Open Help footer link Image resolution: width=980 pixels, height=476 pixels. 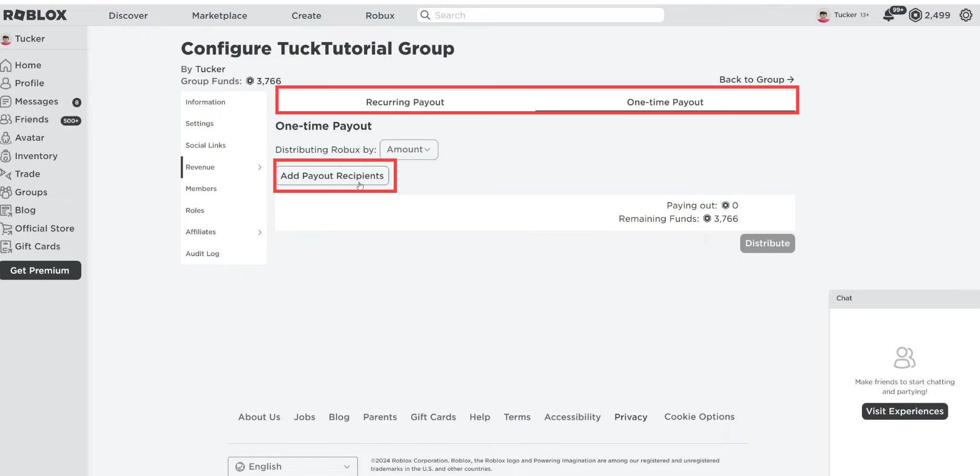coord(480,417)
